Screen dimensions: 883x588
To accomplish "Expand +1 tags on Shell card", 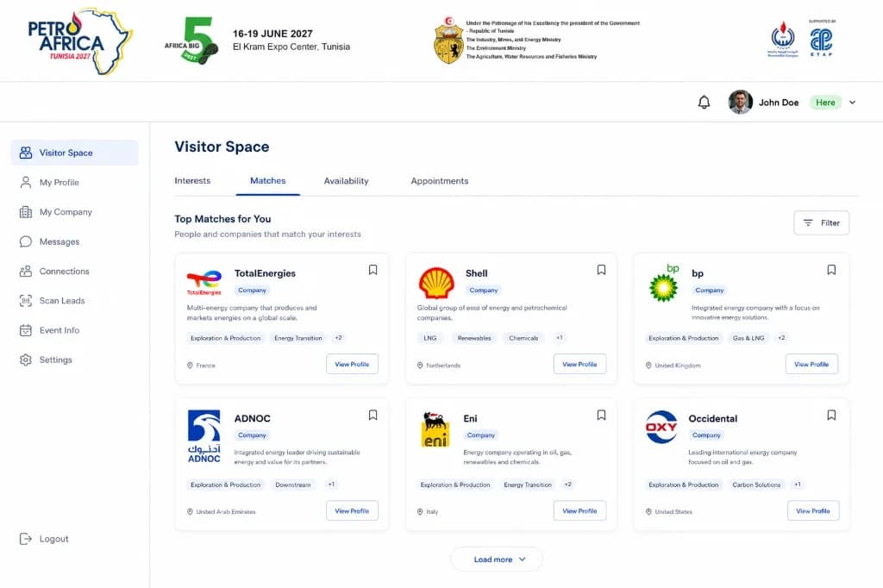I will (x=559, y=338).
